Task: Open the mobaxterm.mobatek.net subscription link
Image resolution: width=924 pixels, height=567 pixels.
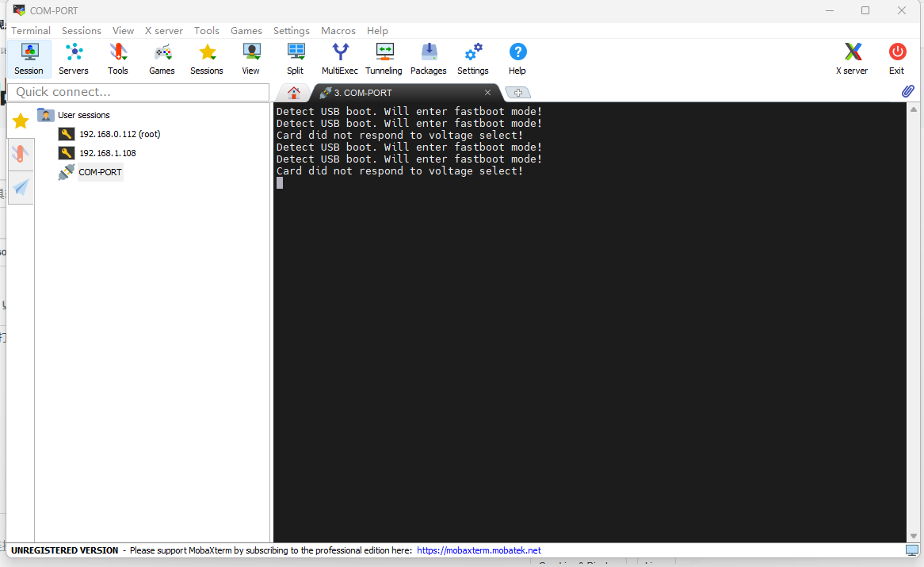Action: [479, 550]
